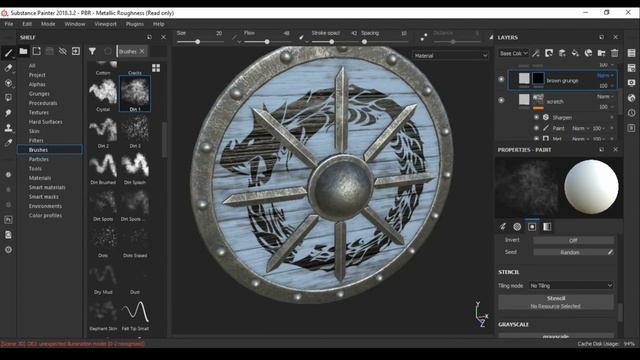The width and height of the screenshot is (640, 360).
Task: Select the Paint brush tool
Action: coord(8,53)
